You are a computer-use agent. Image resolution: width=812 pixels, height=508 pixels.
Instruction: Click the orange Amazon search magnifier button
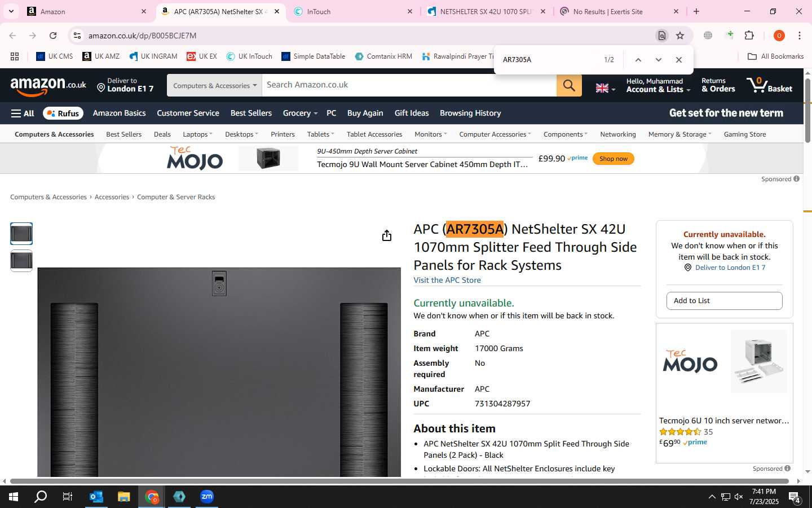569,85
